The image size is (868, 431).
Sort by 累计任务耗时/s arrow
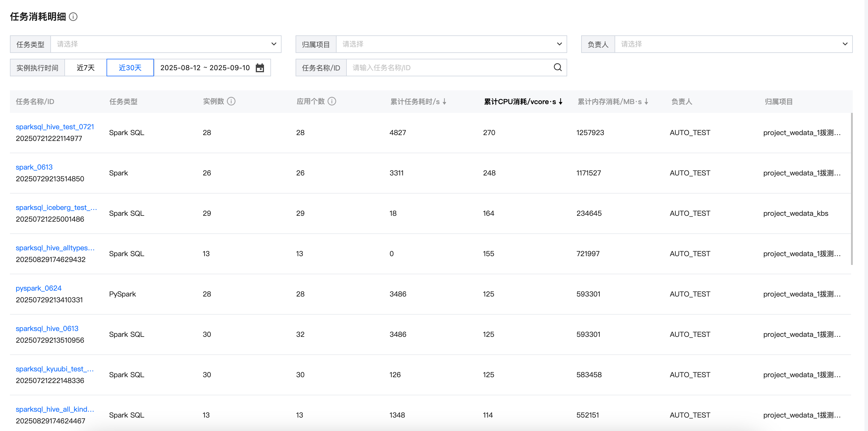pos(445,102)
